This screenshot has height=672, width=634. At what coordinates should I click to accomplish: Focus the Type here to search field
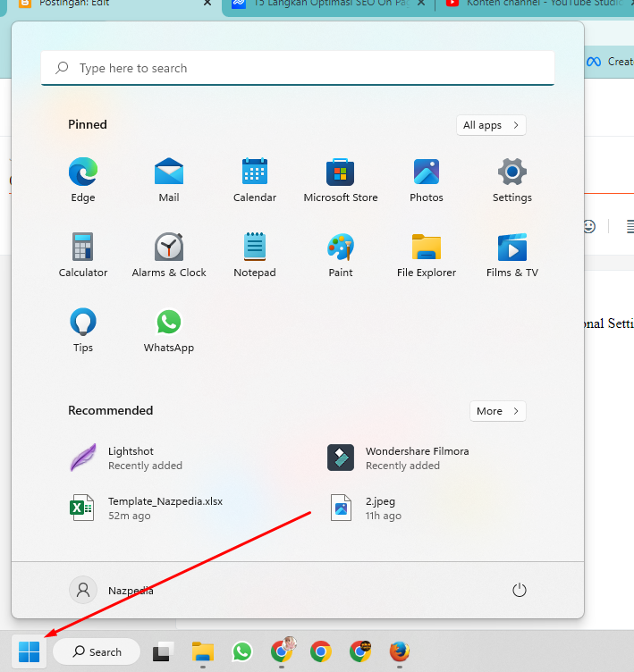click(297, 68)
